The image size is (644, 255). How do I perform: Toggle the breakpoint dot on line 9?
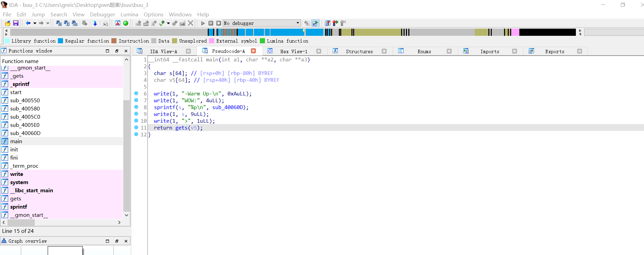[136, 114]
